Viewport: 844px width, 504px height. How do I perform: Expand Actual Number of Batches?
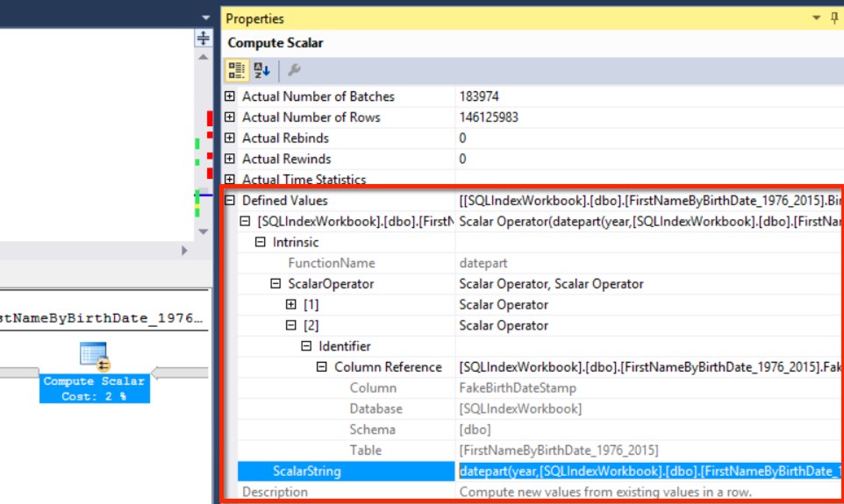(x=230, y=96)
